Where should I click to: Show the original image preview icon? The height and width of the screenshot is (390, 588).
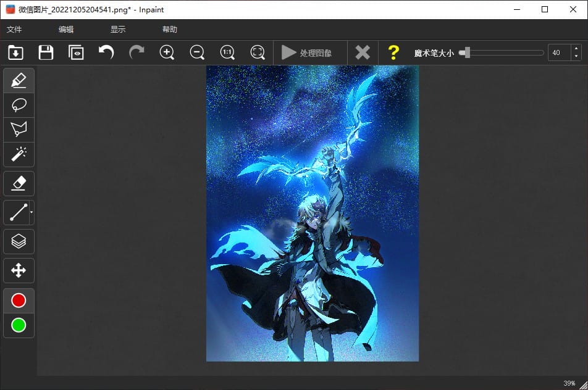76,52
